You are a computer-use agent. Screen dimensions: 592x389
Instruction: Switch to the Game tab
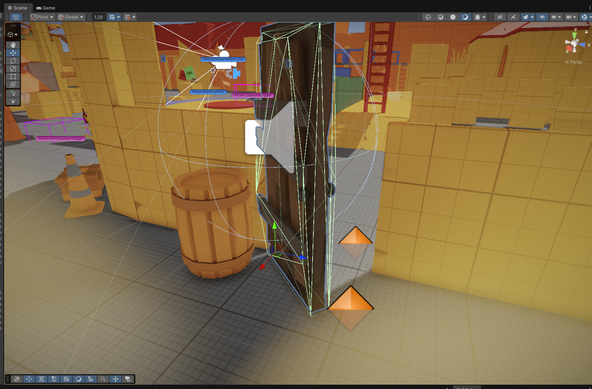[x=46, y=8]
